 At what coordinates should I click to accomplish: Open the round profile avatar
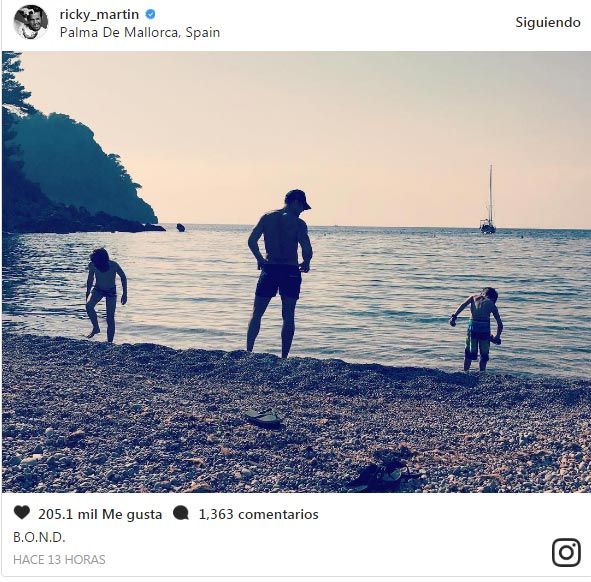click(31, 22)
